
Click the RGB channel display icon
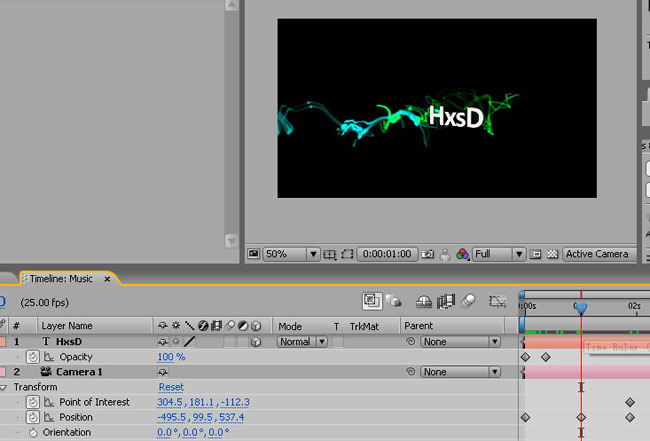(462, 254)
